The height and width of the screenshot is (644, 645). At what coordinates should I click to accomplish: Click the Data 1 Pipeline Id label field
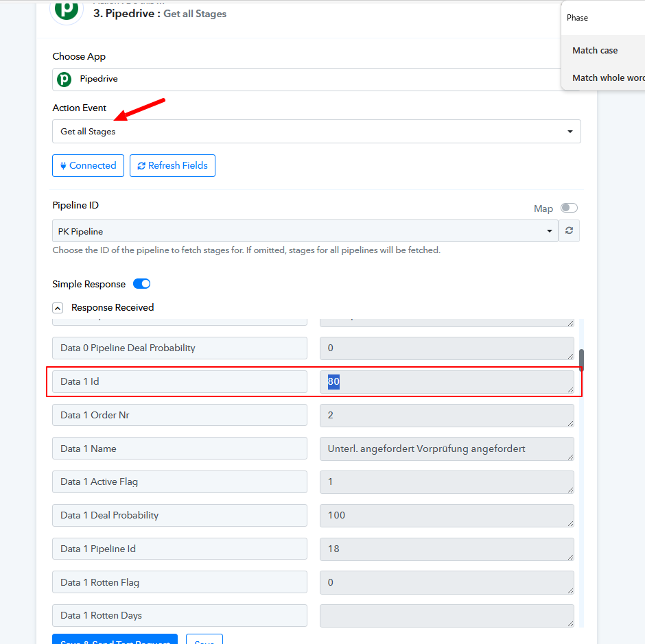click(179, 549)
